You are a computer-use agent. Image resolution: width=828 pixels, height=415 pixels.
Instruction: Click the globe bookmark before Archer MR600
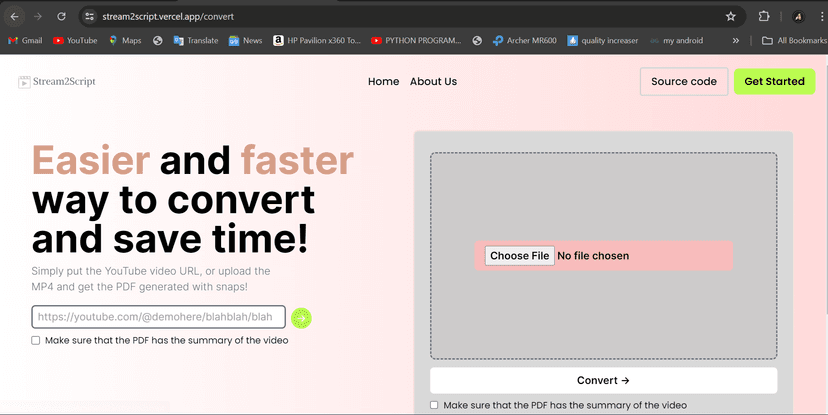(x=477, y=41)
